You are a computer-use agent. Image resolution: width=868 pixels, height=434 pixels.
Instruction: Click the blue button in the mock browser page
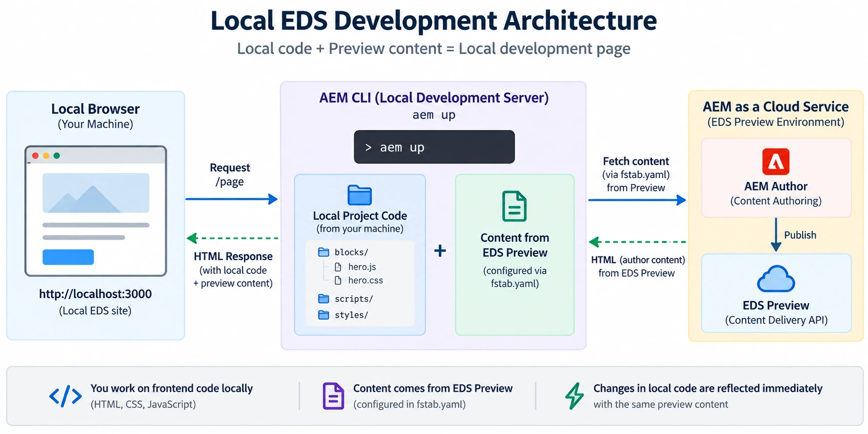[x=68, y=257]
